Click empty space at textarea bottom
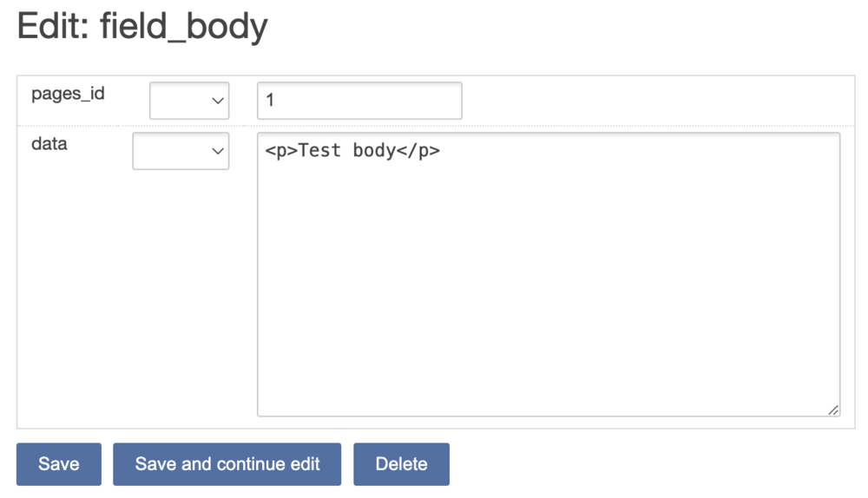The image size is (868, 498). (x=549, y=382)
